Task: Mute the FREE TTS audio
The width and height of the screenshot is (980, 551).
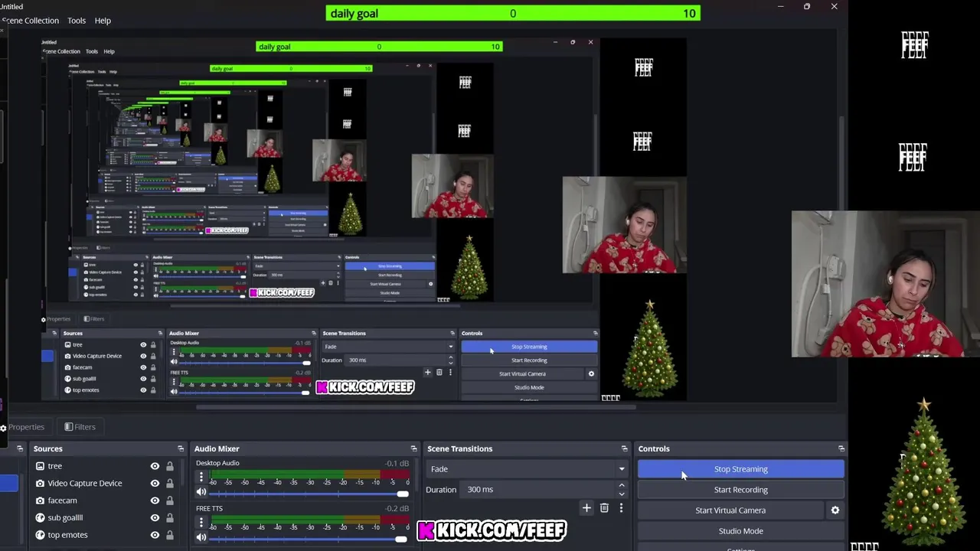Action: (x=201, y=538)
